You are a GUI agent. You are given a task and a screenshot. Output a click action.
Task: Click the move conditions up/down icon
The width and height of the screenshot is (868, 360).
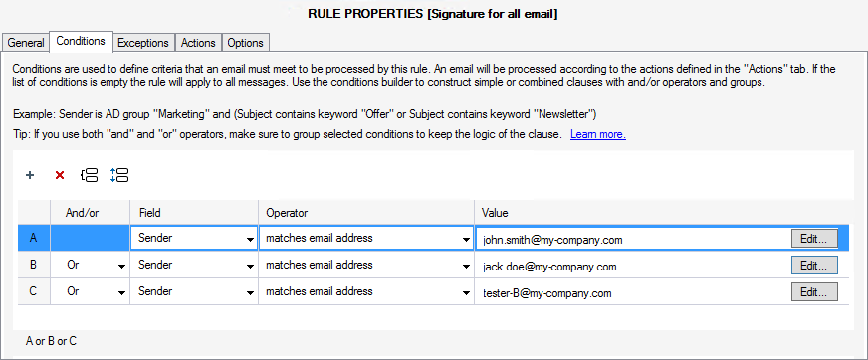click(119, 175)
